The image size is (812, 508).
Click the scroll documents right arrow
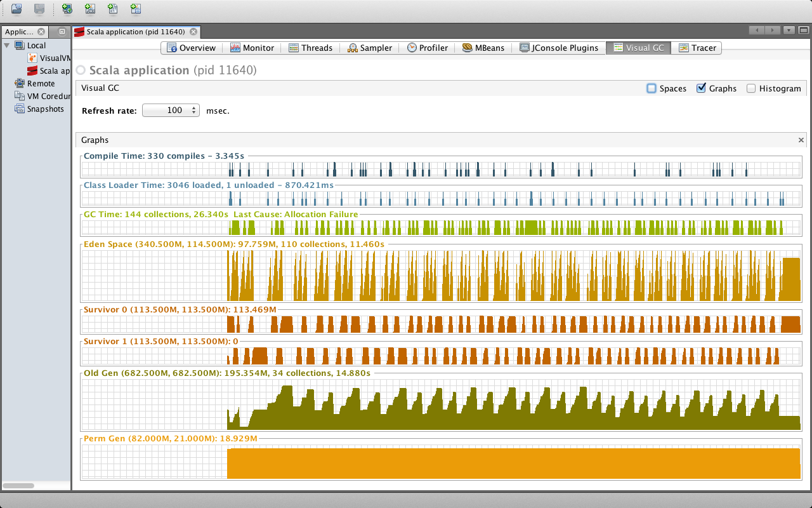(772, 30)
